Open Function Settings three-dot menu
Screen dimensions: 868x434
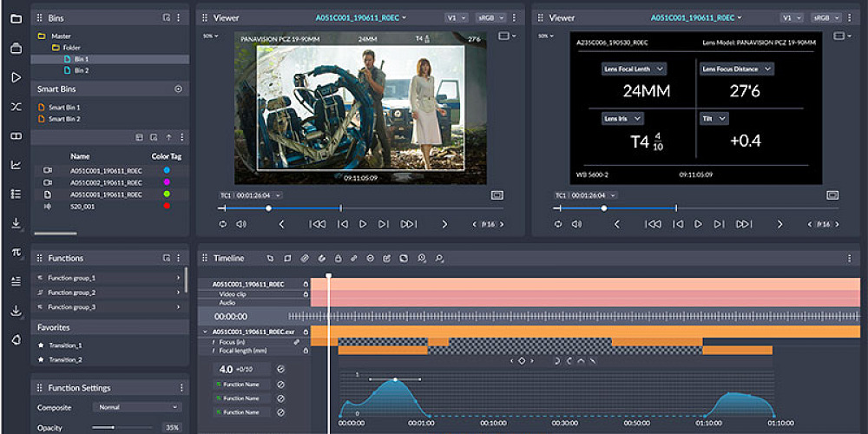click(181, 388)
